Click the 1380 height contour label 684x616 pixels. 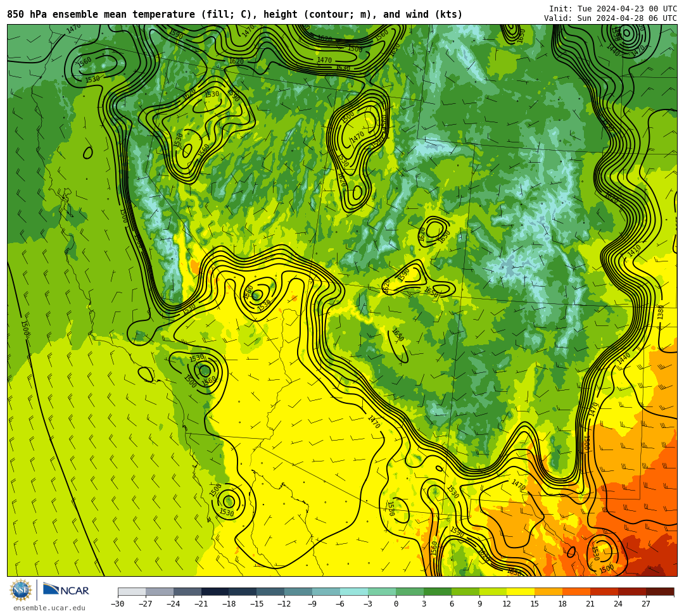(x=661, y=311)
